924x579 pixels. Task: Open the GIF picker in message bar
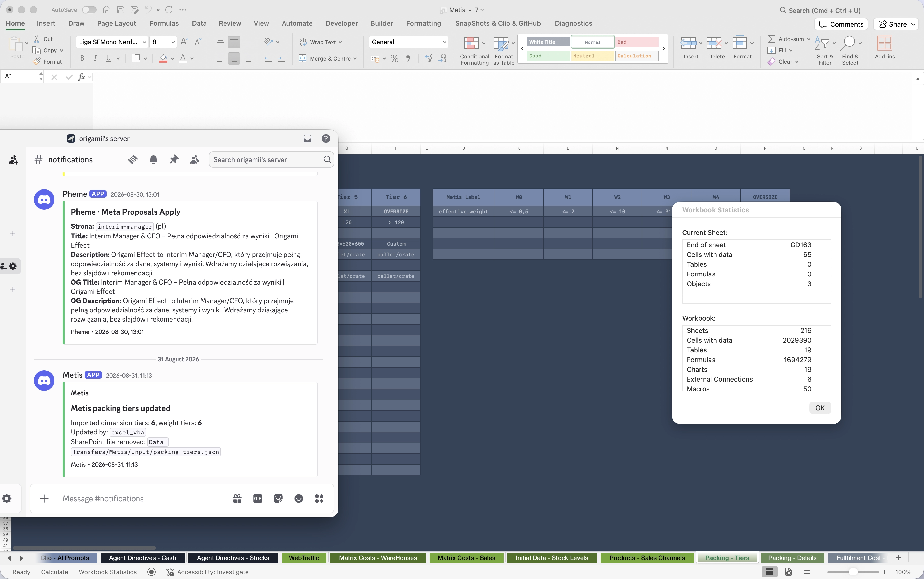pyautogui.click(x=257, y=498)
